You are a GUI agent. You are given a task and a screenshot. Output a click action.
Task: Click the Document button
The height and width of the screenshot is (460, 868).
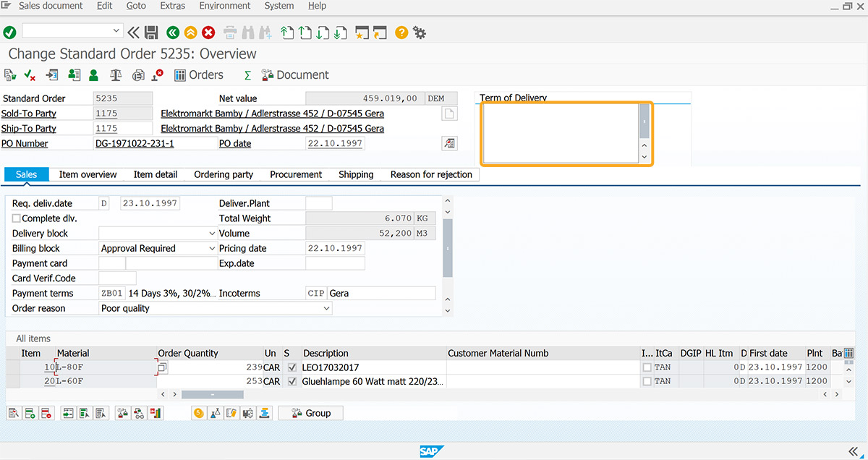coord(295,75)
